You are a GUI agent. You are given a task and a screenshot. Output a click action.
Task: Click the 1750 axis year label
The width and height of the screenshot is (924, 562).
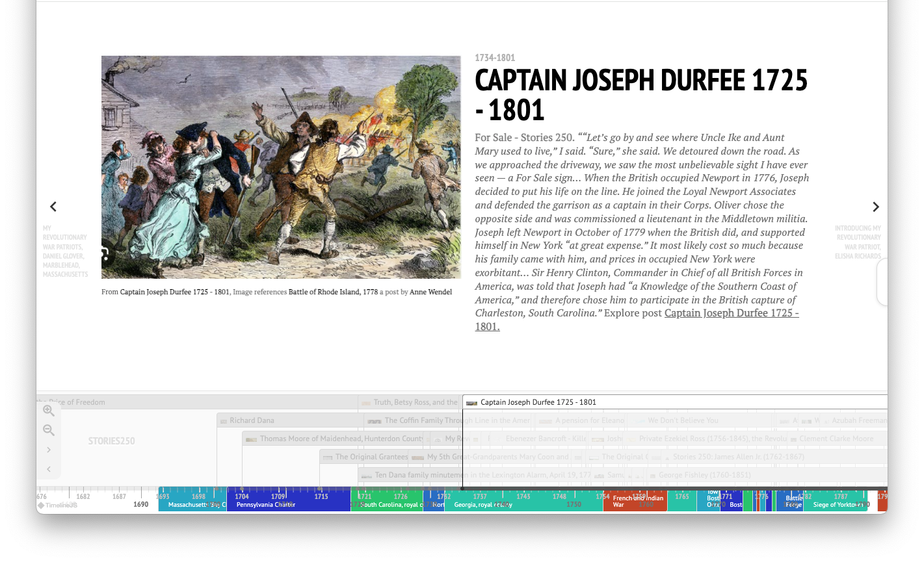click(574, 504)
